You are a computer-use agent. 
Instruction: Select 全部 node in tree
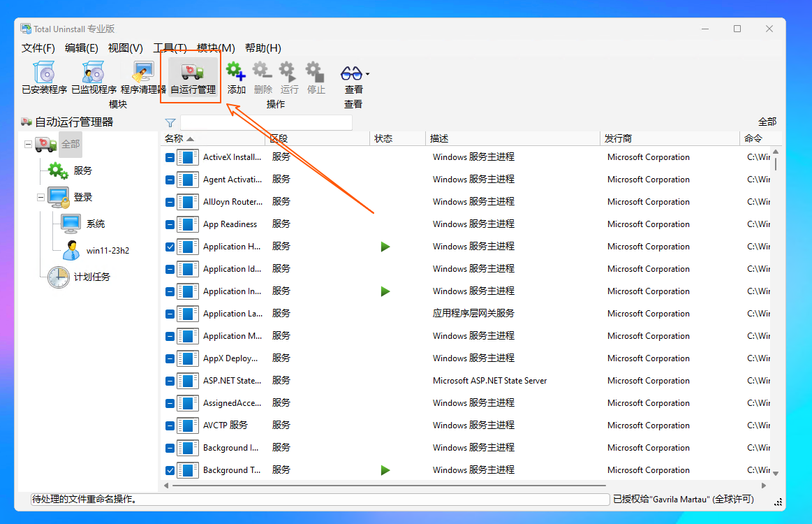pos(71,144)
